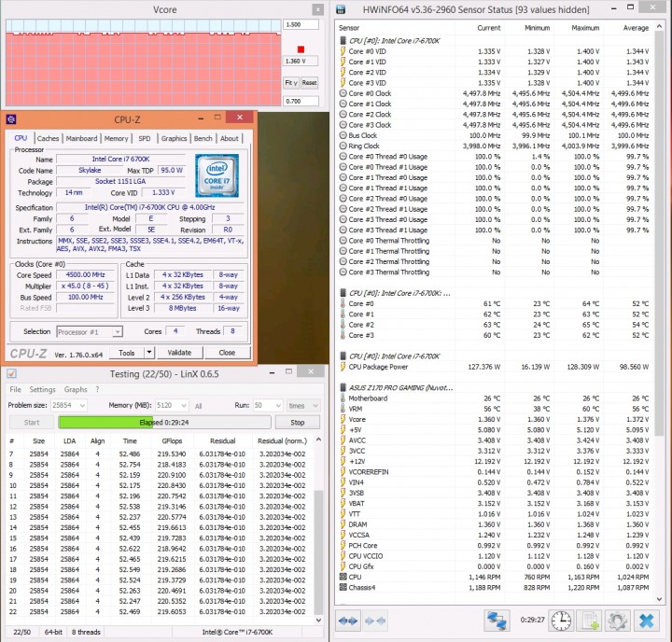Click the CPU-Z Close button
Viewport: 672px width, 642px height.
tap(227, 353)
